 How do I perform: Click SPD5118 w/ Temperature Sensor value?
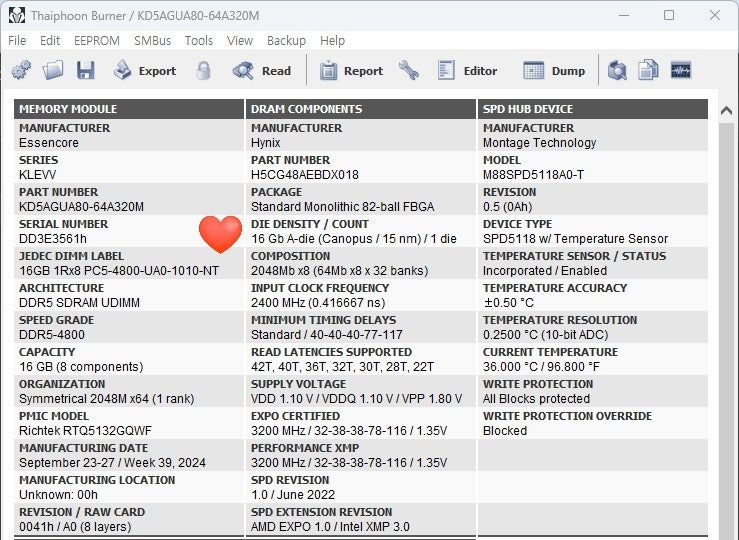tap(575, 239)
